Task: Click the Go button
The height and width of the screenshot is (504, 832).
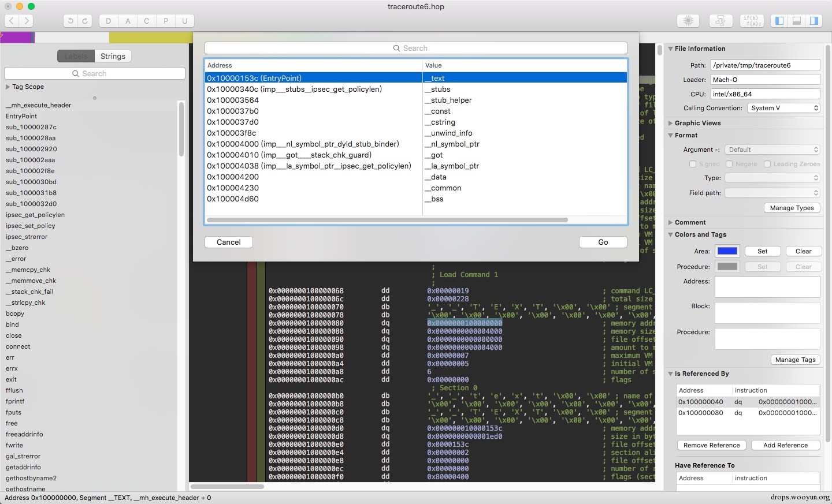Action: (x=603, y=242)
